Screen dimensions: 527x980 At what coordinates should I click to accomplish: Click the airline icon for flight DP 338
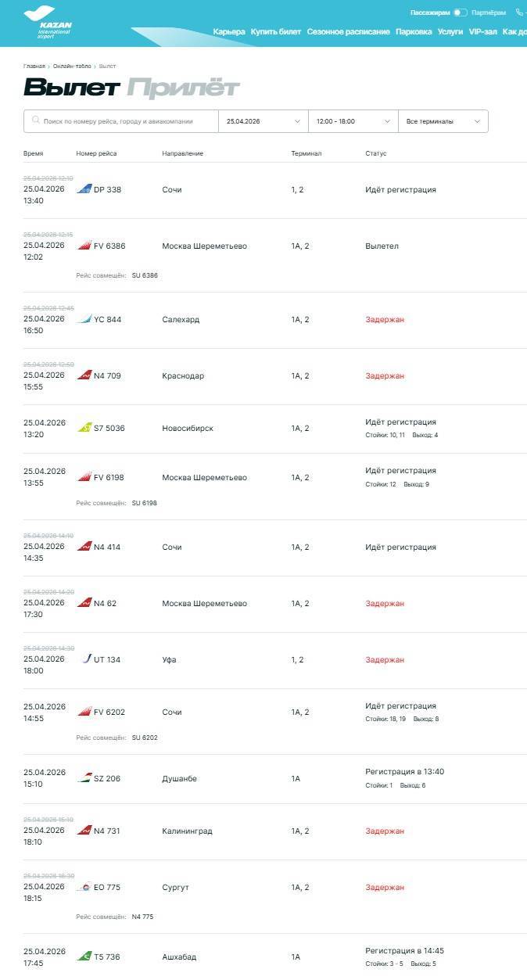tap(84, 189)
